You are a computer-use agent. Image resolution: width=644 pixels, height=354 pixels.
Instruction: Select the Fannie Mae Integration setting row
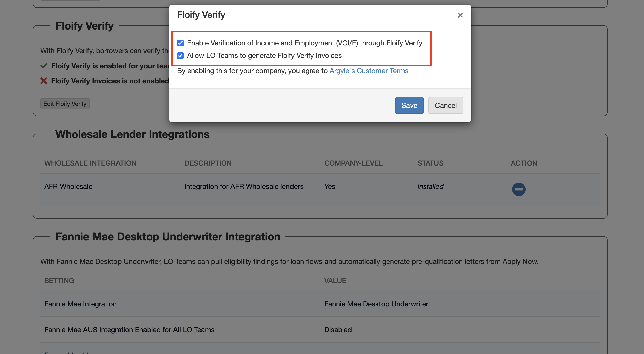(80, 304)
